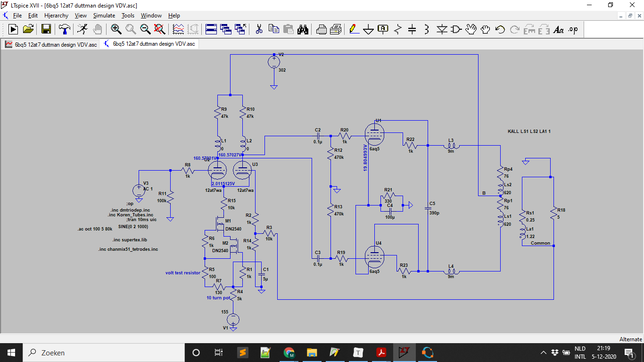
Task: Select the Move hand tool
Action: coord(471,29)
